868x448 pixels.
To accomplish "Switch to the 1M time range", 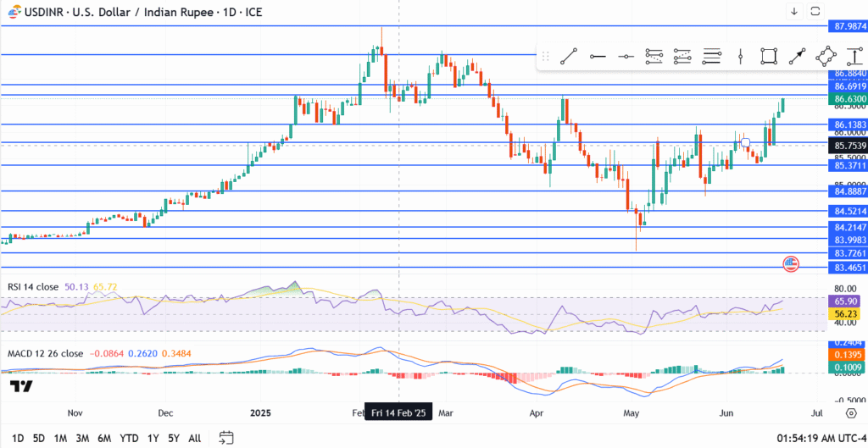I will pyautogui.click(x=60, y=438).
